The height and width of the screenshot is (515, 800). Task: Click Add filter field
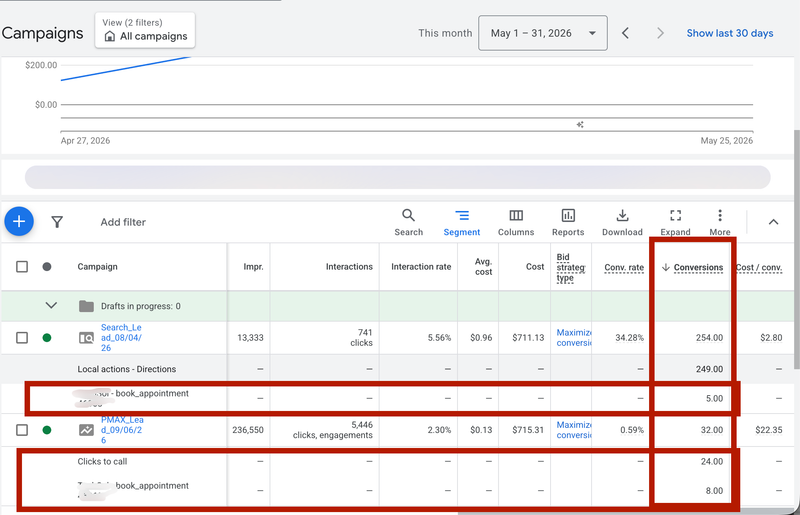[123, 222]
